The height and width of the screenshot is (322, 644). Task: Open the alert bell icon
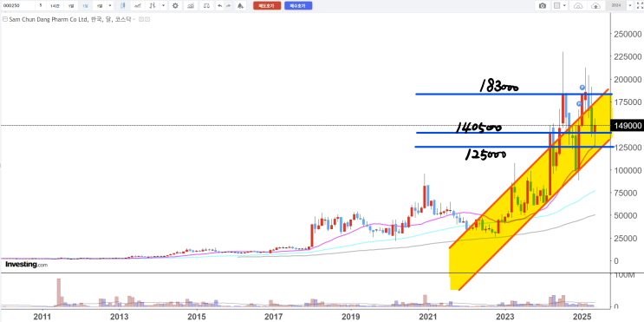coord(240,6)
